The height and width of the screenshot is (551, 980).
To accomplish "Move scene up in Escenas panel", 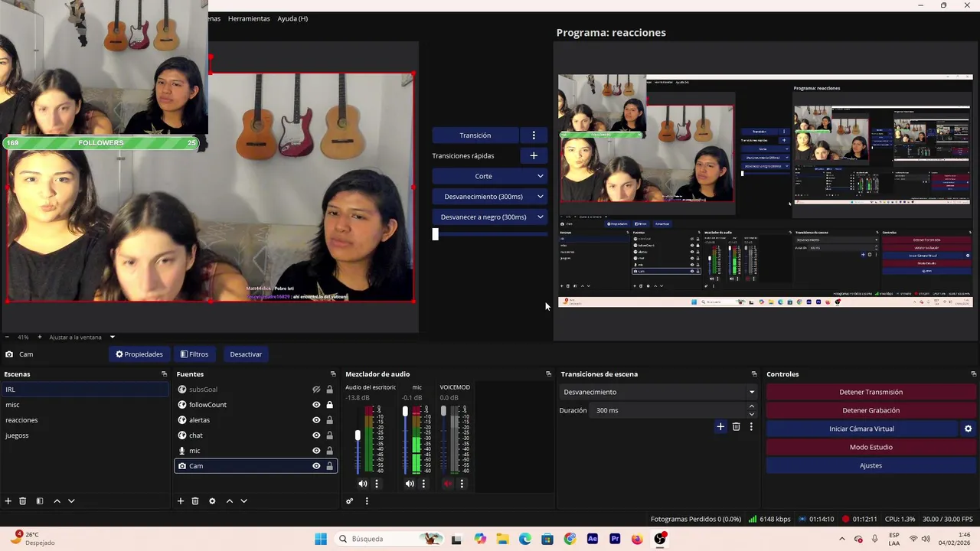I will 57,501.
